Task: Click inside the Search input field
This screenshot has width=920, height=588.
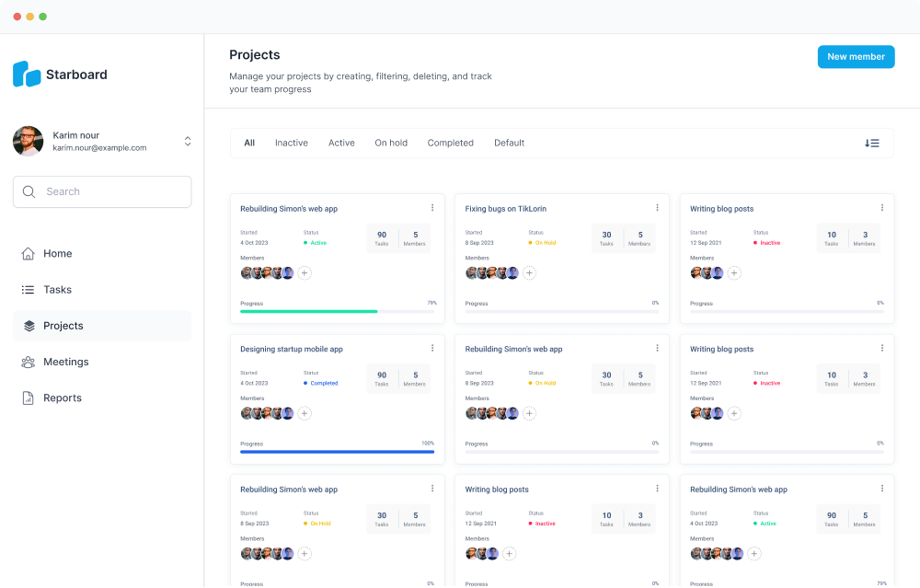Action: pos(110,192)
